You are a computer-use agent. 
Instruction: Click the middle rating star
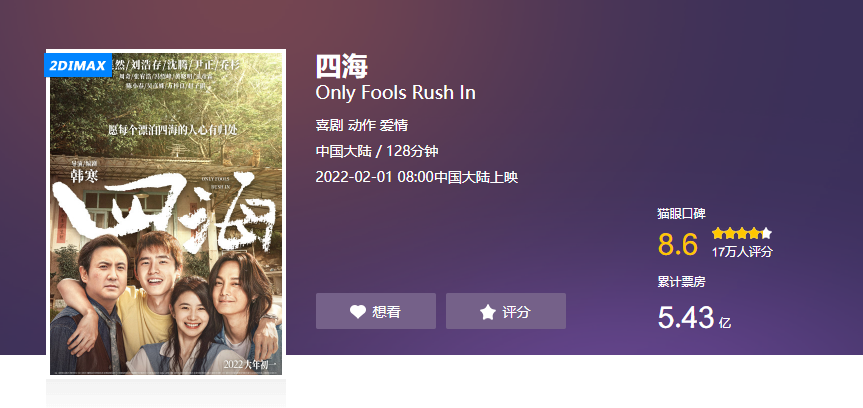point(742,233)
